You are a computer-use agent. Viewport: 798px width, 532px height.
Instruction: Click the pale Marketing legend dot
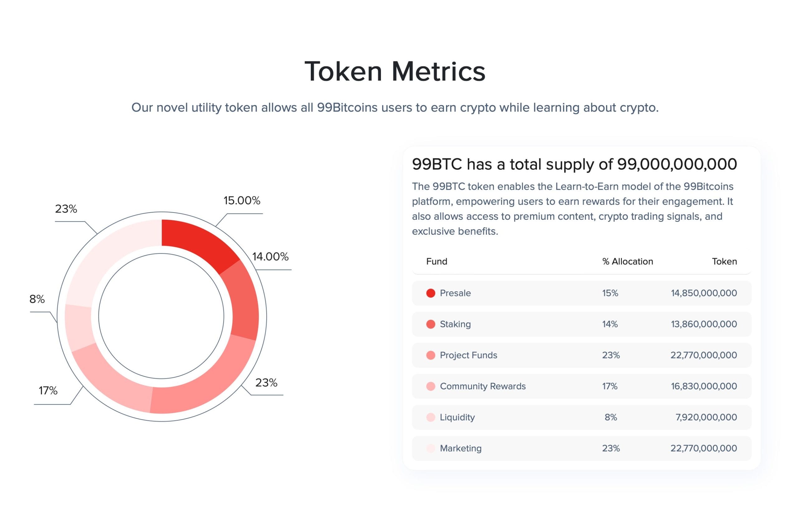430,448
